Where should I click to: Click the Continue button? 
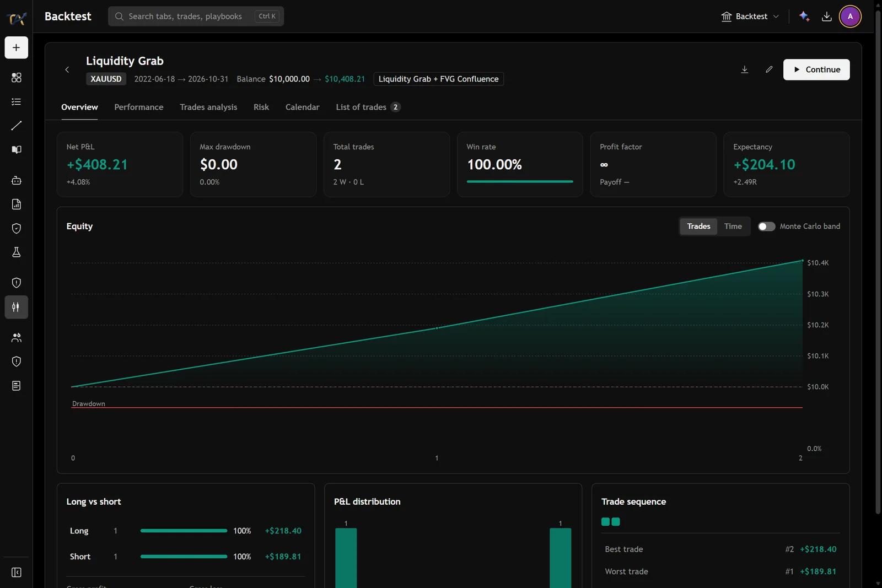pyautogui.click(x=816, y=69)
